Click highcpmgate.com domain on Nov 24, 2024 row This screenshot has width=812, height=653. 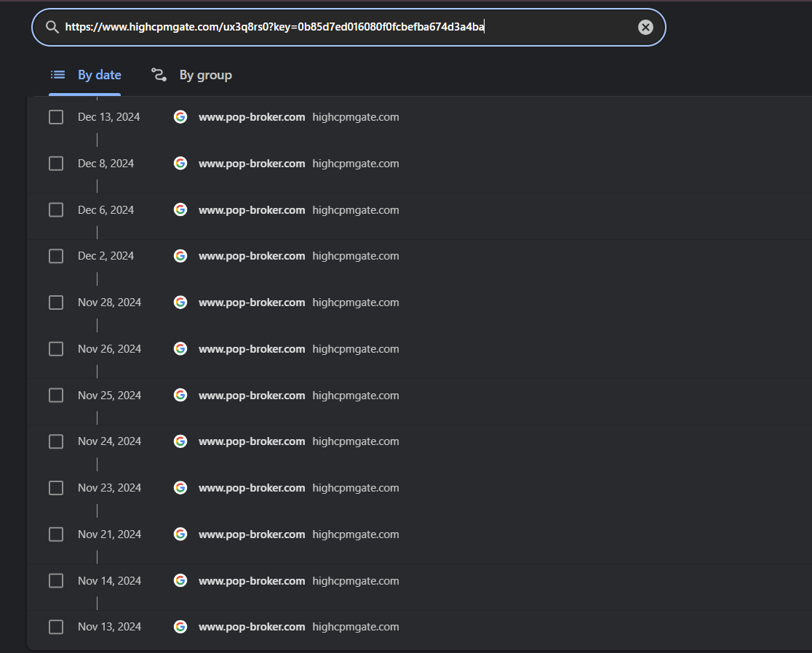click(x=356, y=442)
